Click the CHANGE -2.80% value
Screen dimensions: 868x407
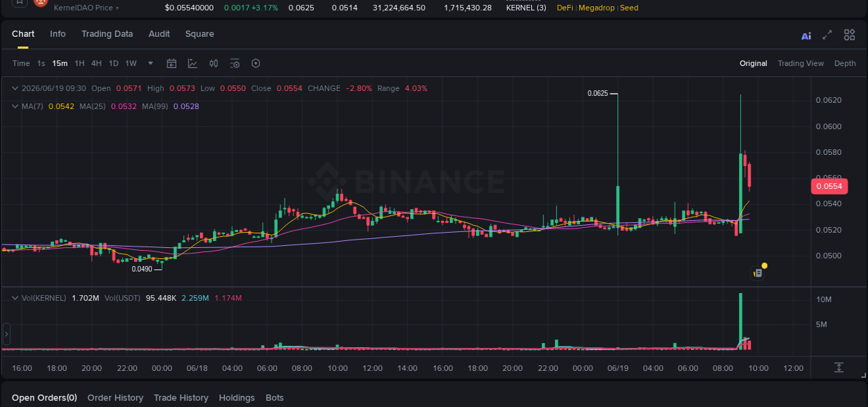pos(359,88)
